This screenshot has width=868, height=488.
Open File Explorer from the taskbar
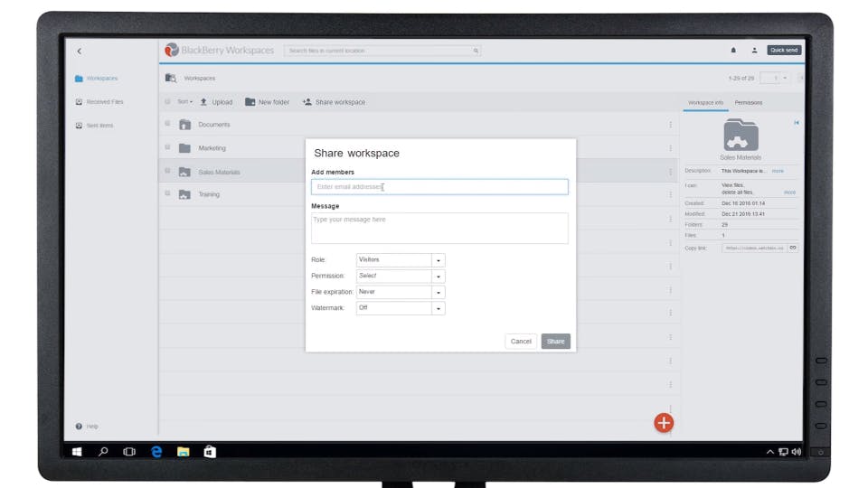(184, 452)
